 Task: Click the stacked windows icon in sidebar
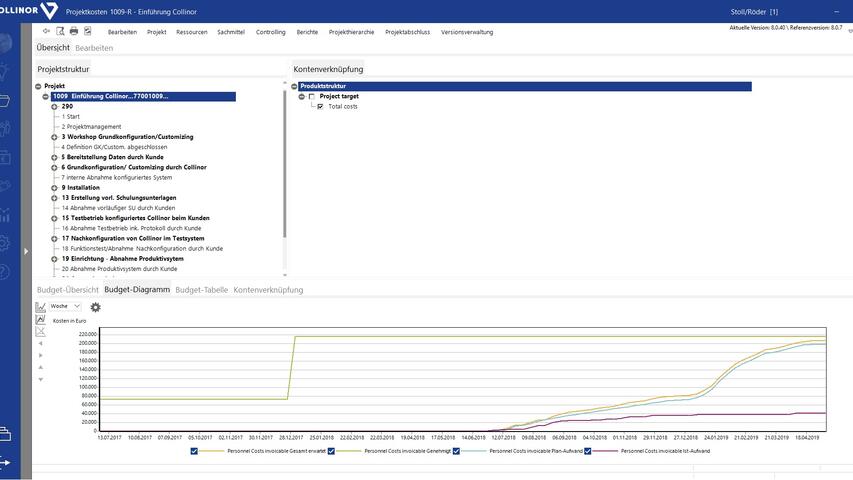tap(5, 433)
